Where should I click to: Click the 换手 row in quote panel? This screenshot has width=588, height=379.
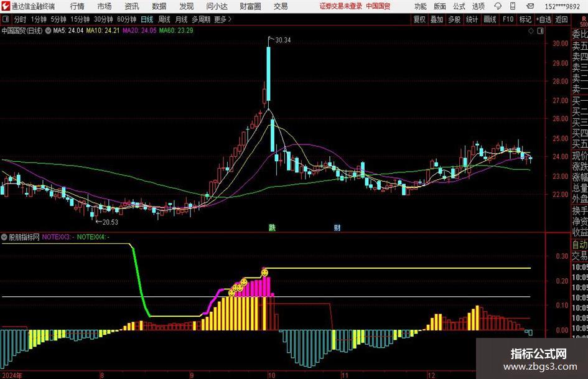tap(580, 210)
